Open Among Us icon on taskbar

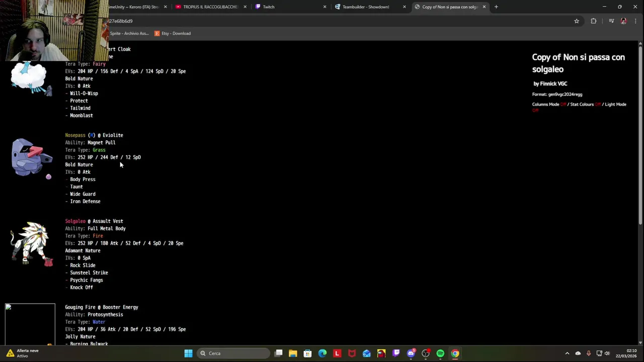381,353
